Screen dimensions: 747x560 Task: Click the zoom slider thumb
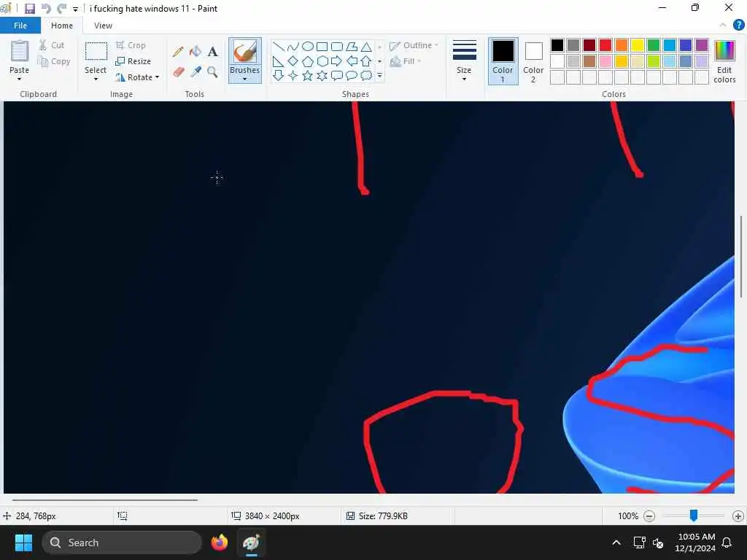click(x=694, y=516)
